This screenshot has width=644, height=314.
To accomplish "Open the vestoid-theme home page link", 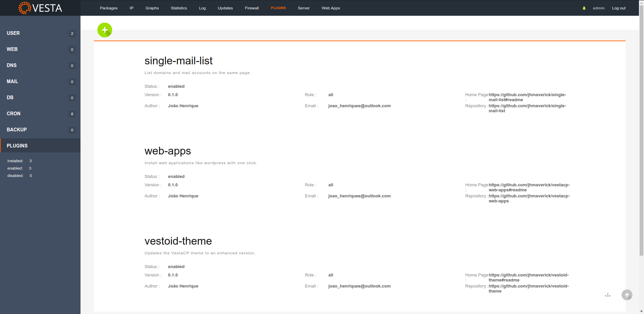I will [529, 277].
